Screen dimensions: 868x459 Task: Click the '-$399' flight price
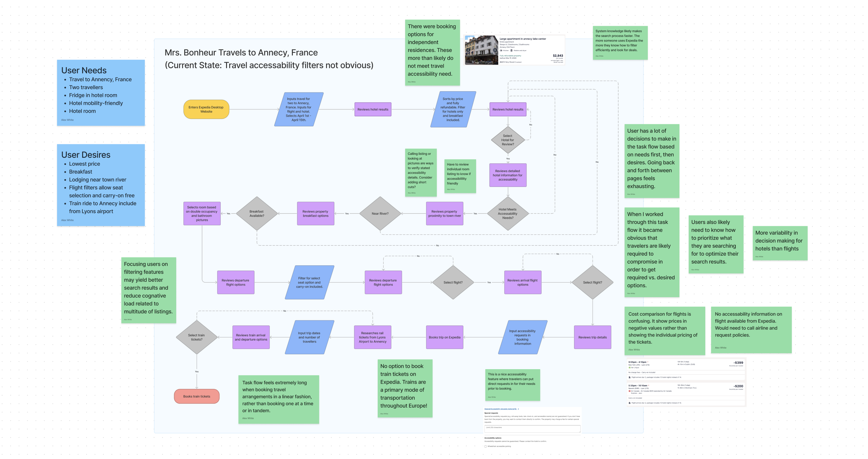point(738,363)
